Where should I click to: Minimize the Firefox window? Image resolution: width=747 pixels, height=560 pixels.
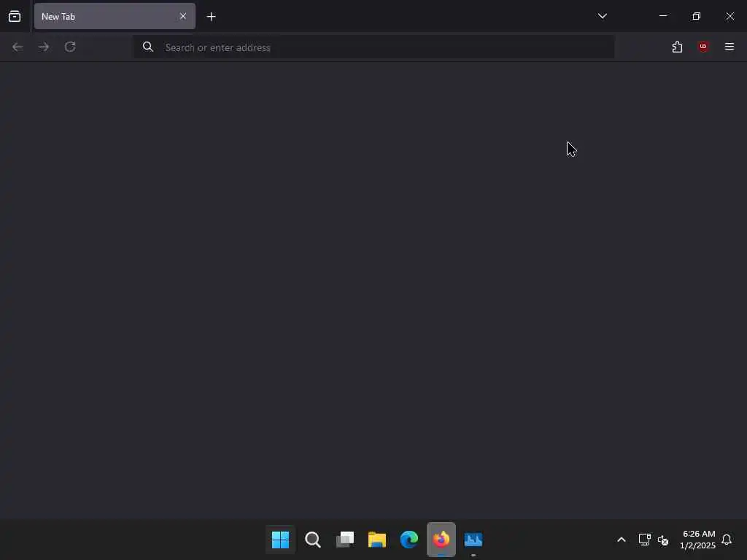pos(663,16)
